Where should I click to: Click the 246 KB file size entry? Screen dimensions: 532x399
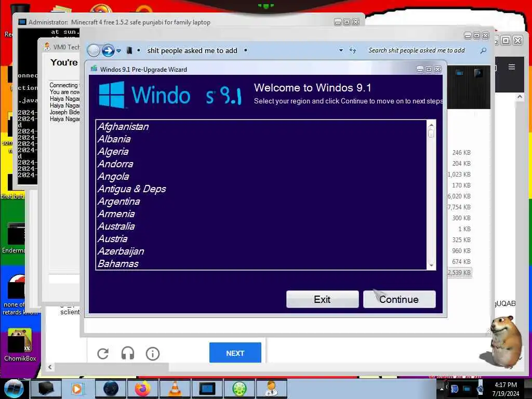[x=461, y=153]
